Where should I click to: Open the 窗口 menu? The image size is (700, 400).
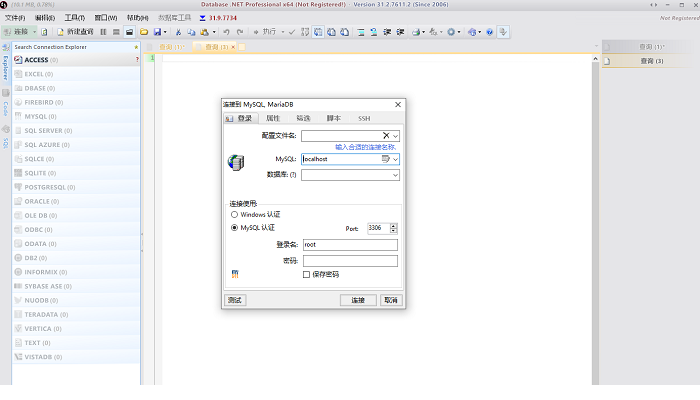pyautogui.click(x=106, y=18)
